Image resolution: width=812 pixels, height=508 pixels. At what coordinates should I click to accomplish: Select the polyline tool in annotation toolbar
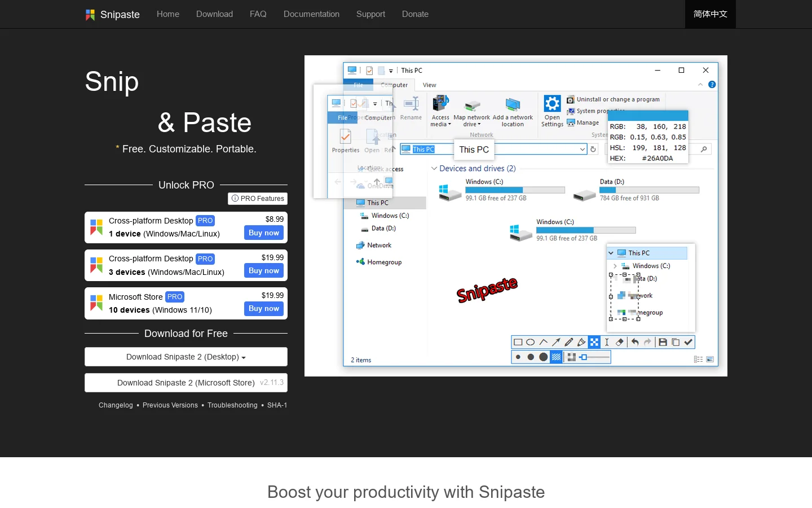(x=544, y=342)
